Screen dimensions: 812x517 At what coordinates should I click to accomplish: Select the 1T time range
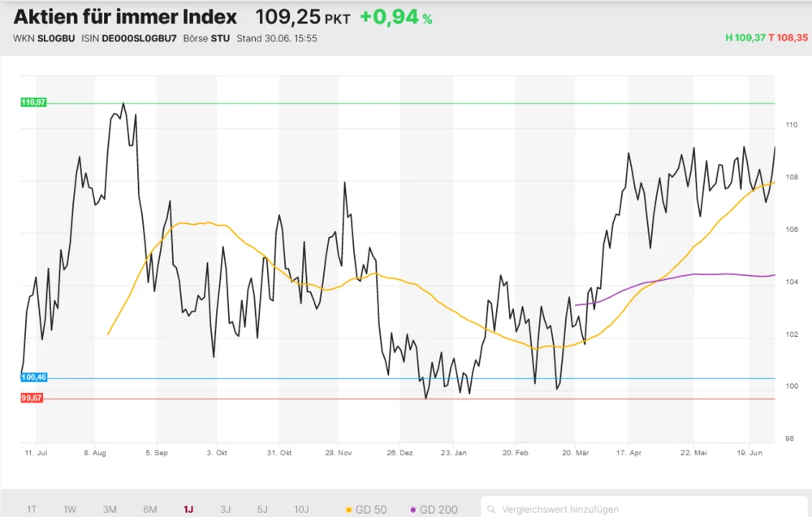[32, 510]
